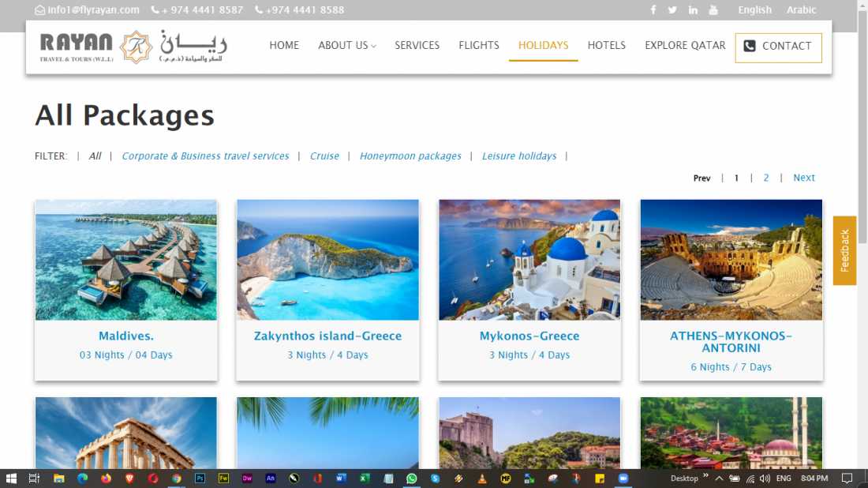Click the Next pagination link
Image resolution: width=868 pixels, height=488 pixels.
pyautogui.click(x=804, y=178)
